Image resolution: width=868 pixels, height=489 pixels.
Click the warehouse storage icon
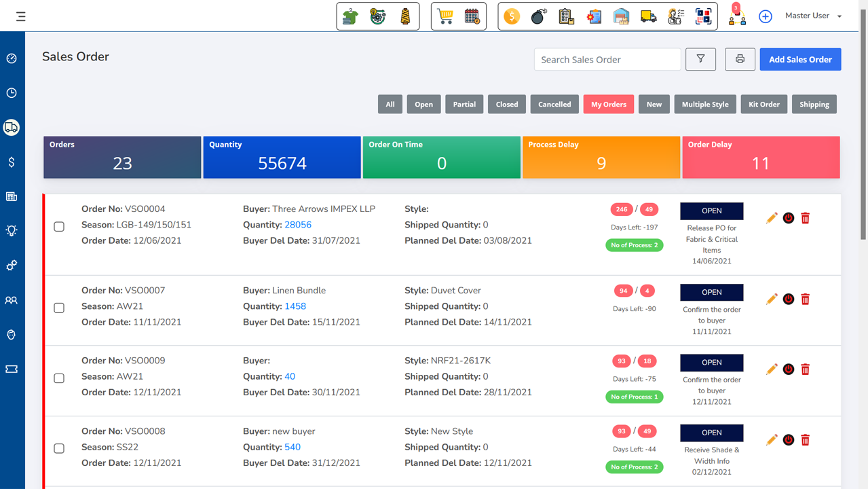point(621,16)
